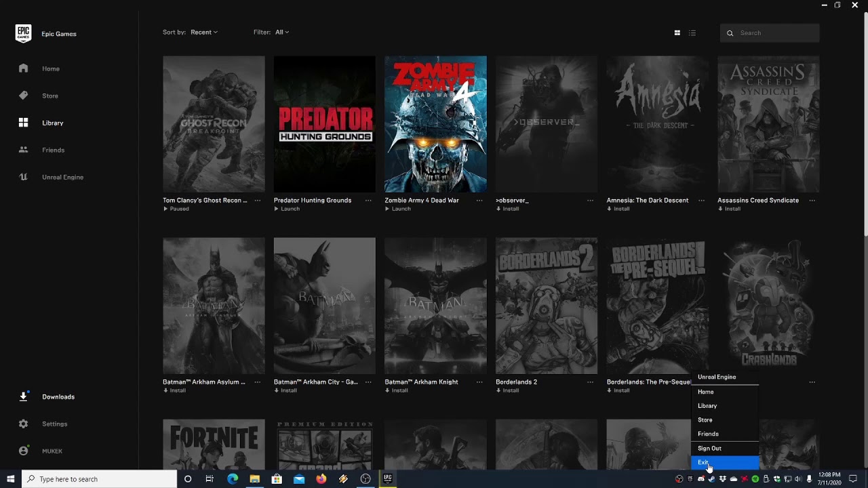The image size is (868, 488).
Task: Click the library Search field
Action: click(x=770, y=33)
